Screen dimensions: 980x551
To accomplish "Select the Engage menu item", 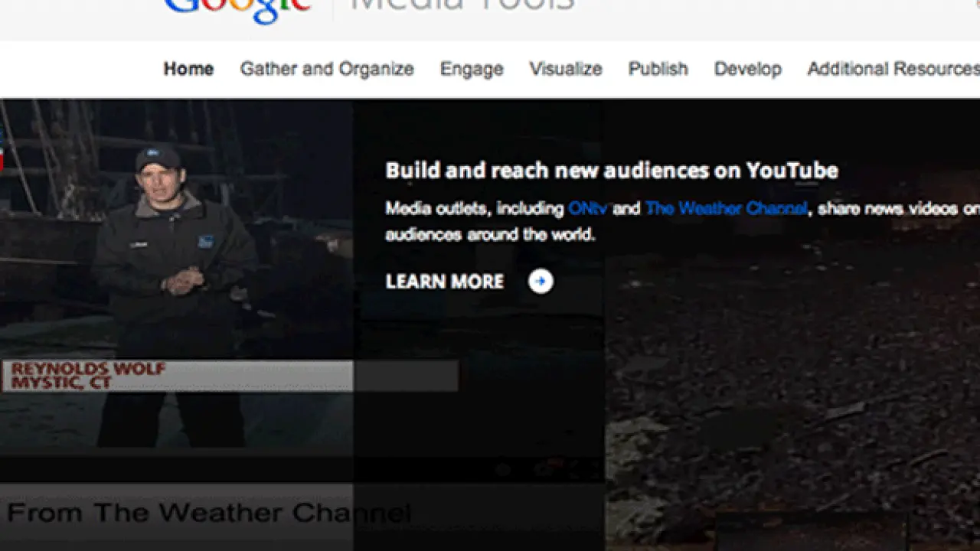I will [472, 69].
